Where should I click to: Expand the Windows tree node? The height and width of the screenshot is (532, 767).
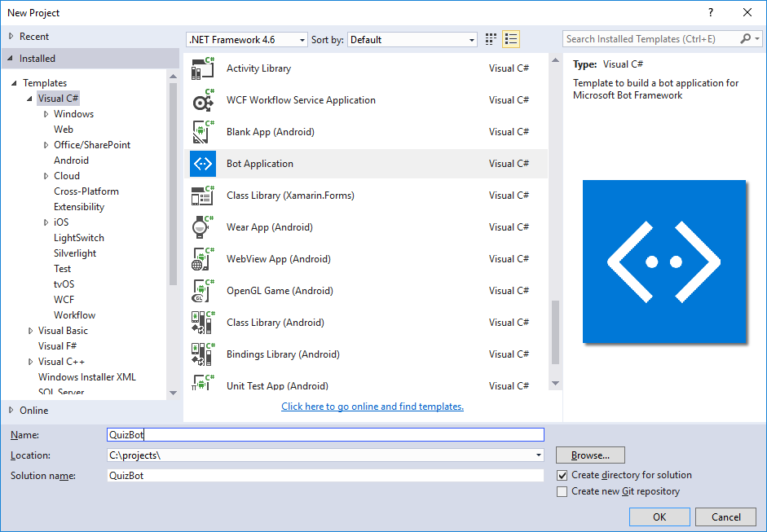pos(48,113)
